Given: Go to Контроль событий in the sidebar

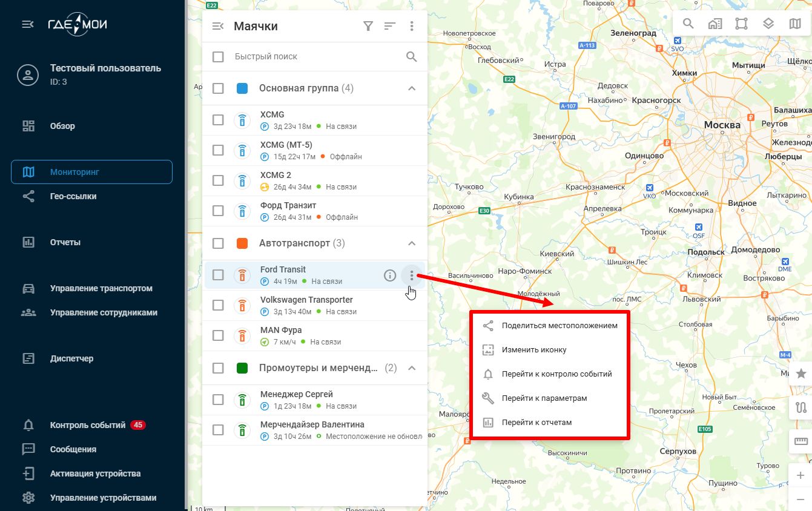Looking at the screenshot, I should (x=88, y=425).
